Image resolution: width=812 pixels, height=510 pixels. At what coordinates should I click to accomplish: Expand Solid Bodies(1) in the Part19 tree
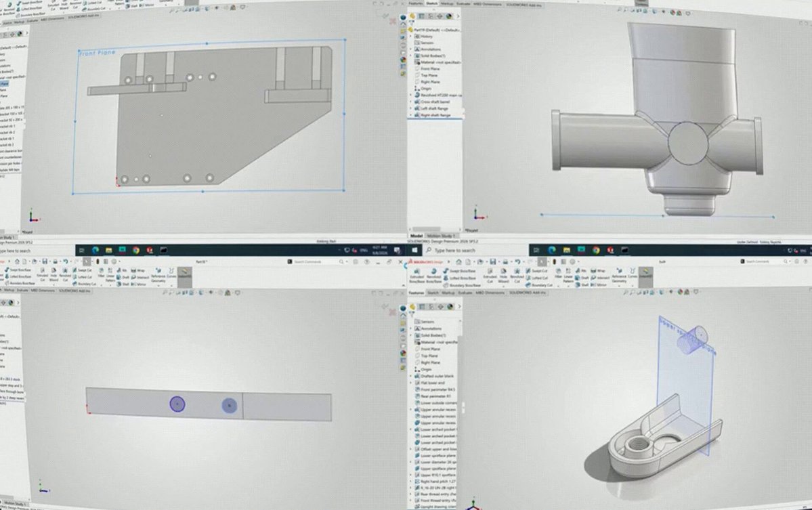click(410, 56)
